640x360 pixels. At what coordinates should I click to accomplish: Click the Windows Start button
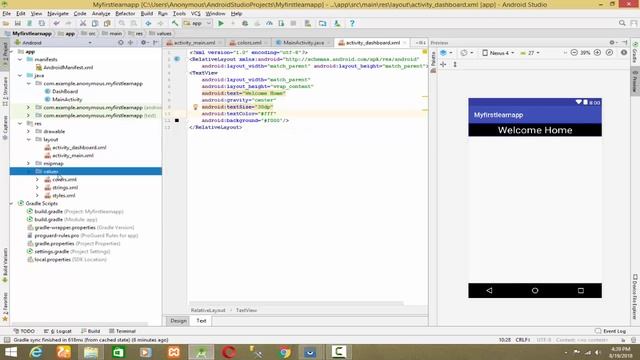click(11, 352)
